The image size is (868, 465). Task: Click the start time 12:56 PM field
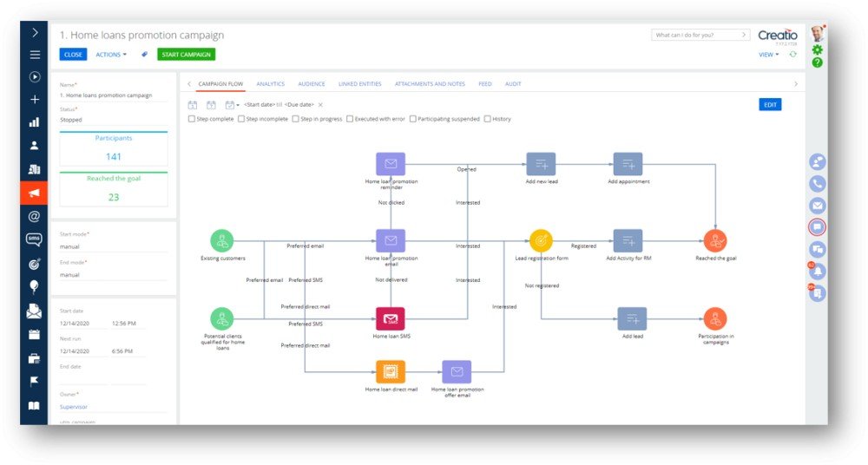128,324
